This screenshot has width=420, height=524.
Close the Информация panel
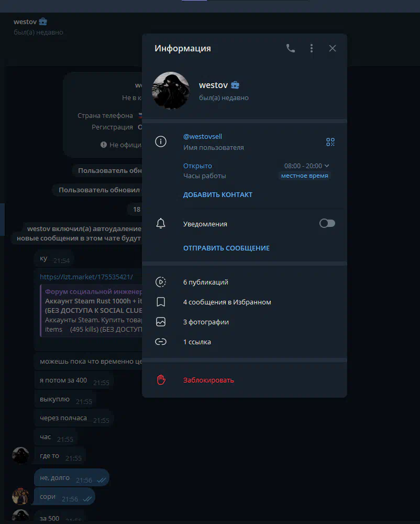point(332,48)
